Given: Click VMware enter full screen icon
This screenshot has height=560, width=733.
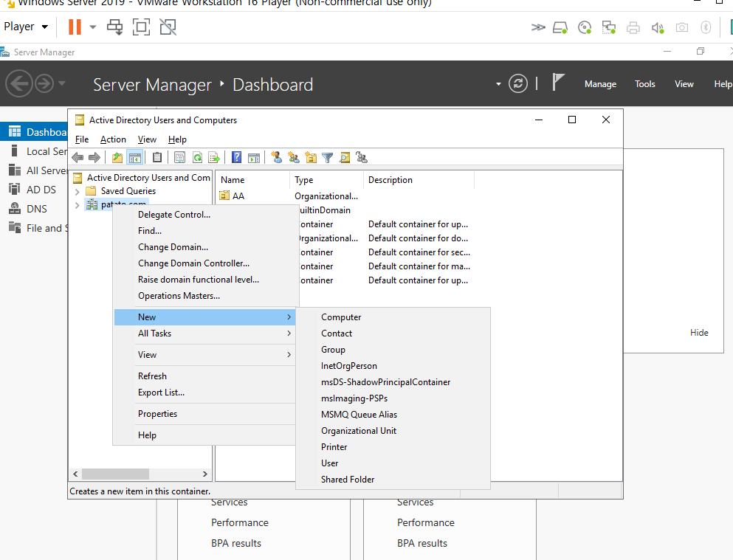Looking at the screenshot, I should pos(141,27).
